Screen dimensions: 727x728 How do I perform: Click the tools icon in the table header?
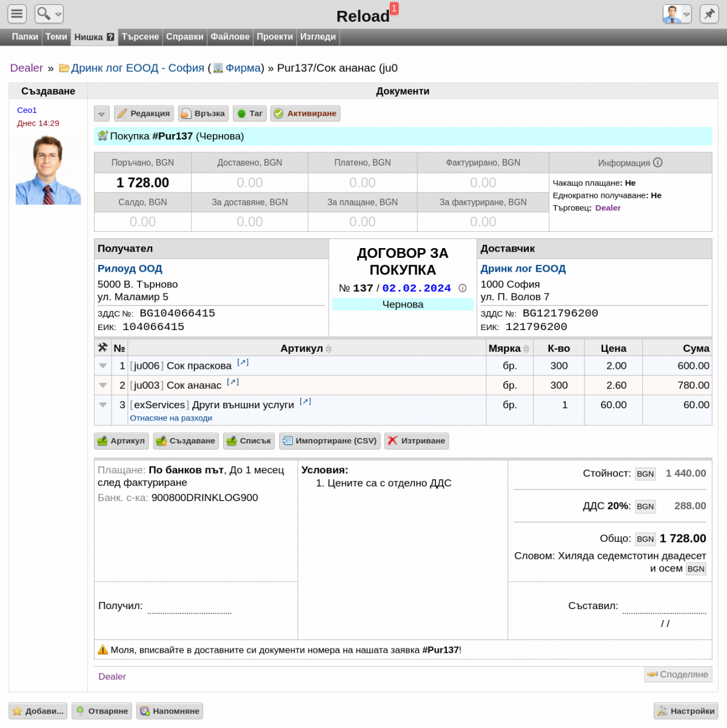[102, 348]
